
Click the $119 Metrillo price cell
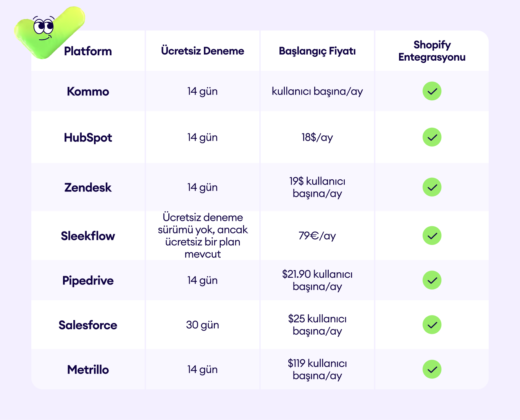pyautogui.click(x=317, y=370)
